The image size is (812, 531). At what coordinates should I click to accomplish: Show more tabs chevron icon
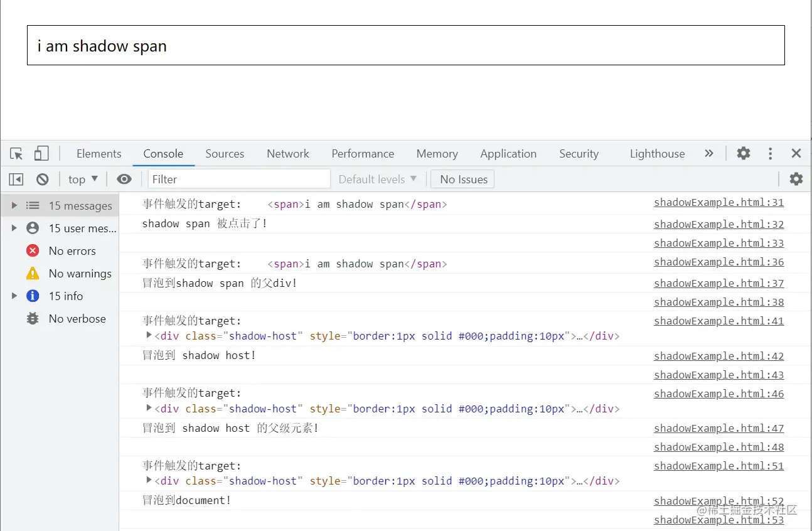pyautogui.click(x=709, y=153)
